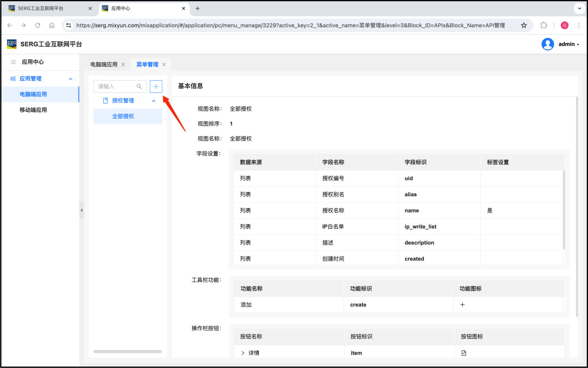This screenshot has width=588, height=368.
Task: Select the 全部授权 tree item
Action: (x=123, y=116)
